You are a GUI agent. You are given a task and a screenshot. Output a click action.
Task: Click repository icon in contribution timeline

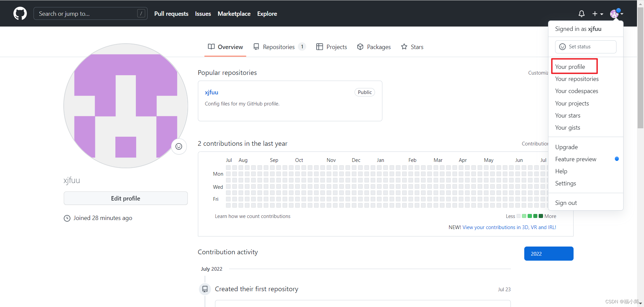(205, 289)
